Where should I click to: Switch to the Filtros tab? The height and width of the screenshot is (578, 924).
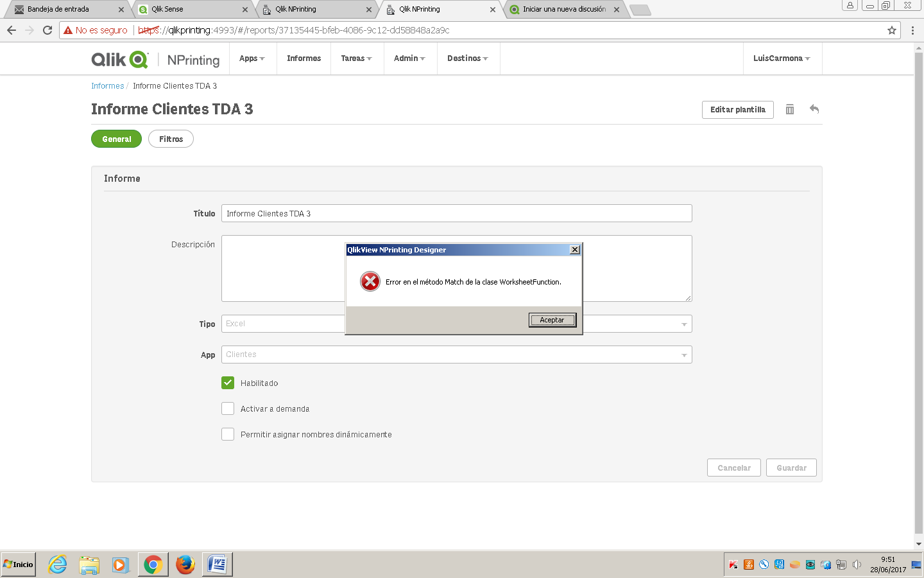(x=171, y=139)
